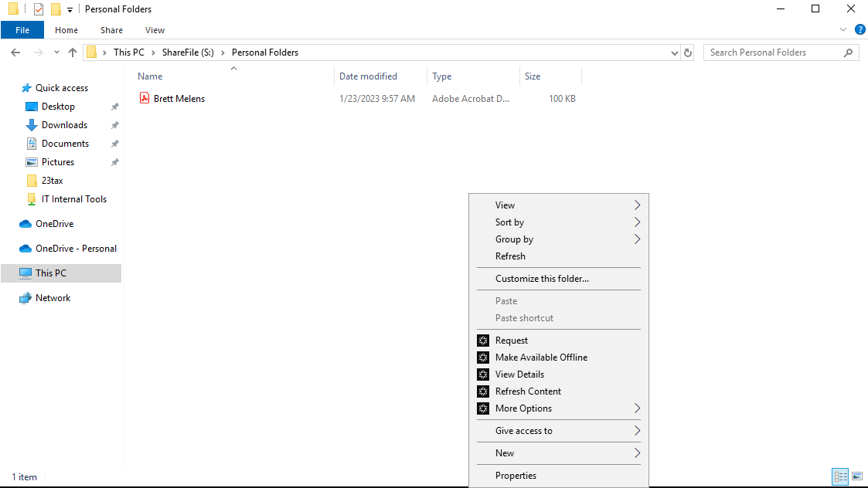
Task: Click the Help question mark icon
Action: click(860, 29)
